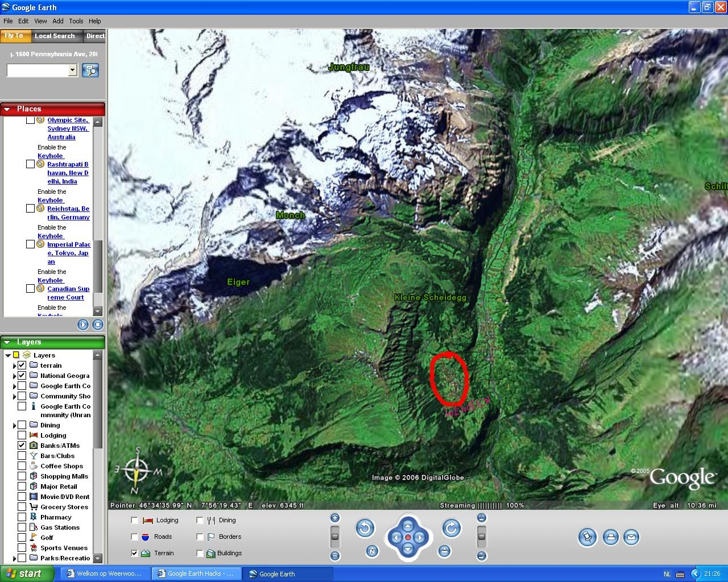
Task: Click the print icon
Action: coord(611,537)
